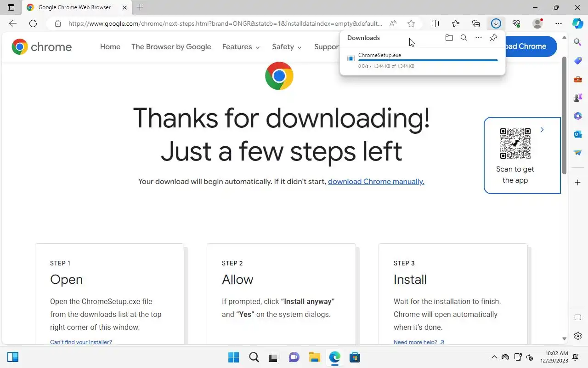Screen dimensions: 588x368
Task: Open sidebar Shopping tag icon
Action: pos(578,61)
